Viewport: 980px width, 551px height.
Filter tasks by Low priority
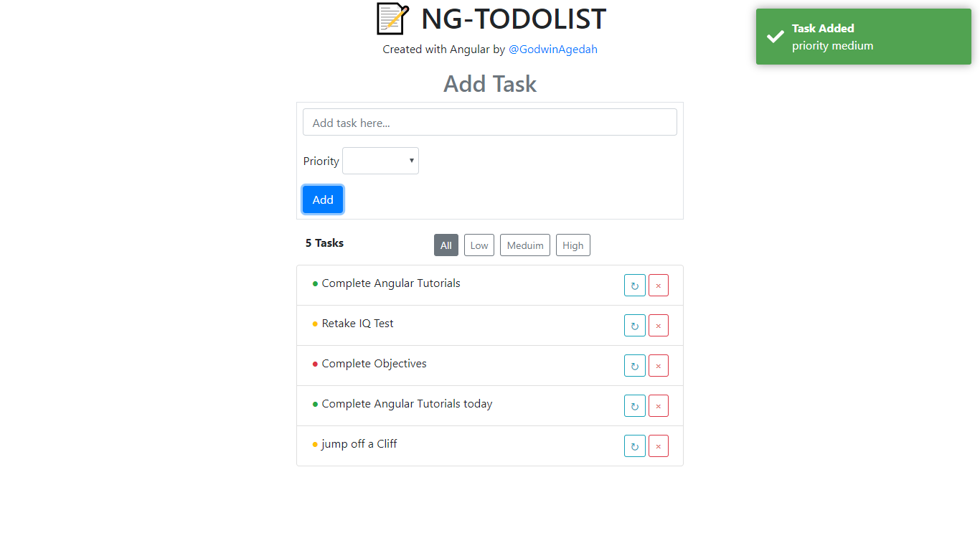point(479,245)
